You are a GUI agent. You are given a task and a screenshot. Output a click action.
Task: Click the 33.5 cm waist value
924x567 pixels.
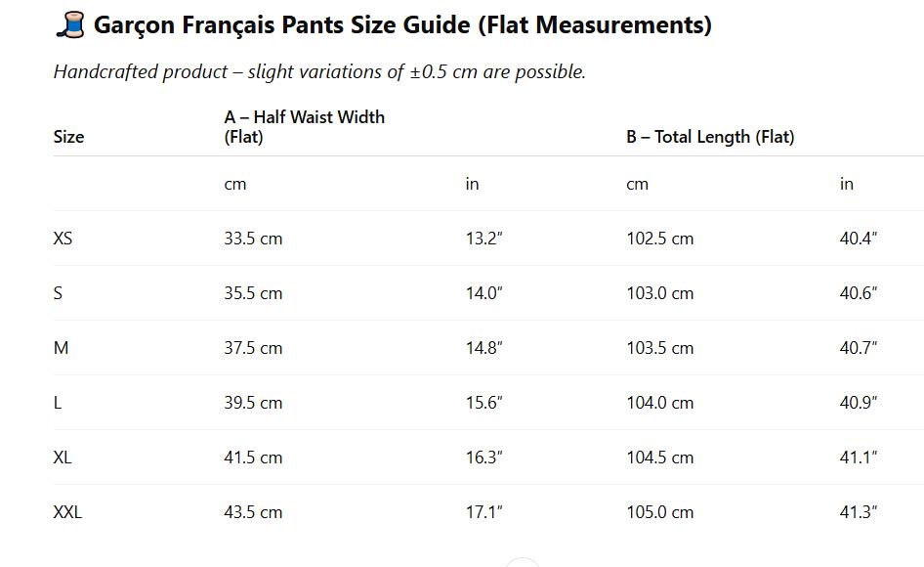(253, 239)
